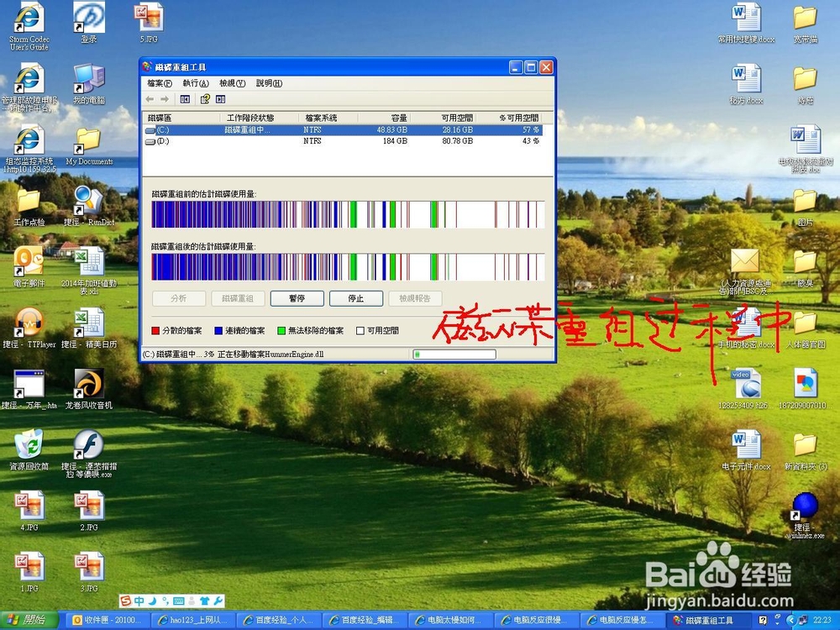Image resolution: width=840 pixels, height=630 pixels.
Task: Click the defragmentation progress bar in status bar
Action: [454, 354]
